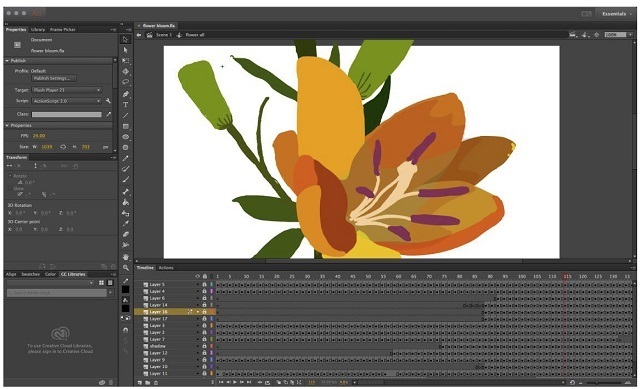Select the Lasso tool
Viewport: 640px width, 389px height.
pos(125,82)
